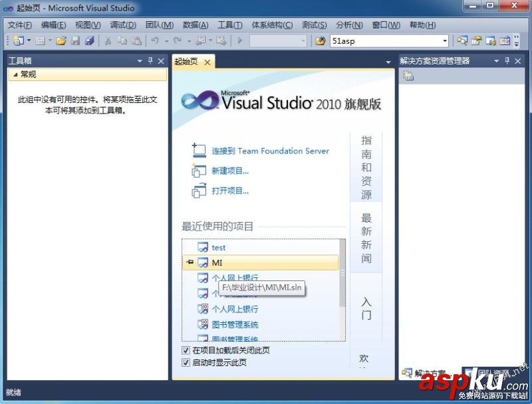Image resolution: width=532 pixels, height=404 pixels.
Task: Click the Open File folder icon
Action: coord(61,41)
